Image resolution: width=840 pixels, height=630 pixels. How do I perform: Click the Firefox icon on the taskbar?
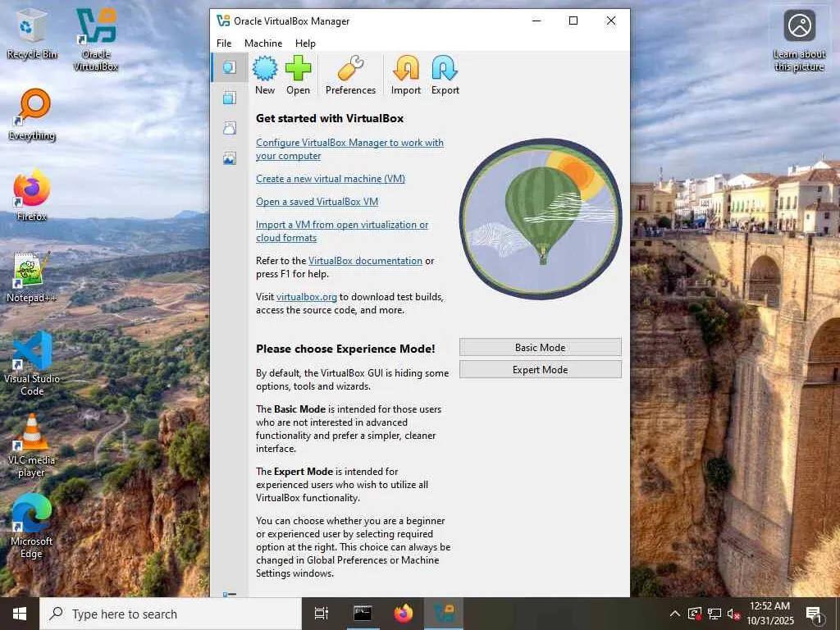point(404,614)
